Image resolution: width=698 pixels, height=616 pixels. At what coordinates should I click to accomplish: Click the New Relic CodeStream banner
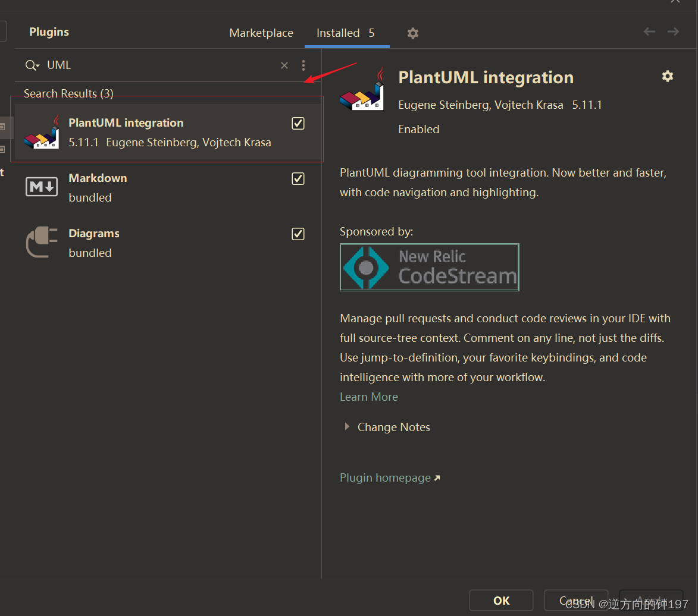pyautogui.click(x=430, y=268)
